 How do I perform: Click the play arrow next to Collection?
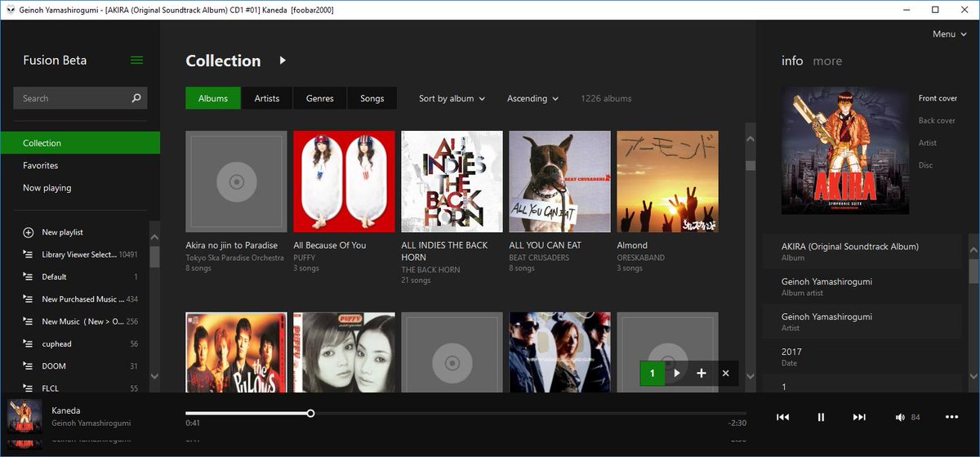pos(283,60)
